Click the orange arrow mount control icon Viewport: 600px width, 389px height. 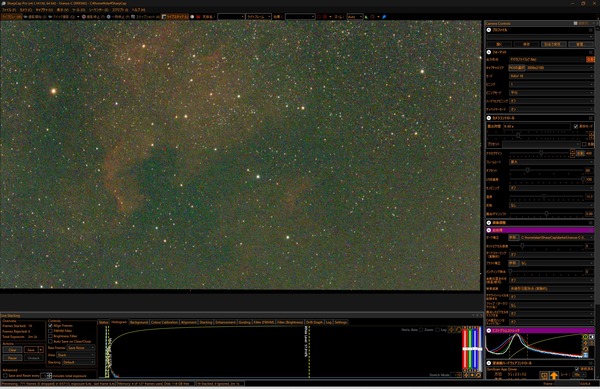(554, 376)
